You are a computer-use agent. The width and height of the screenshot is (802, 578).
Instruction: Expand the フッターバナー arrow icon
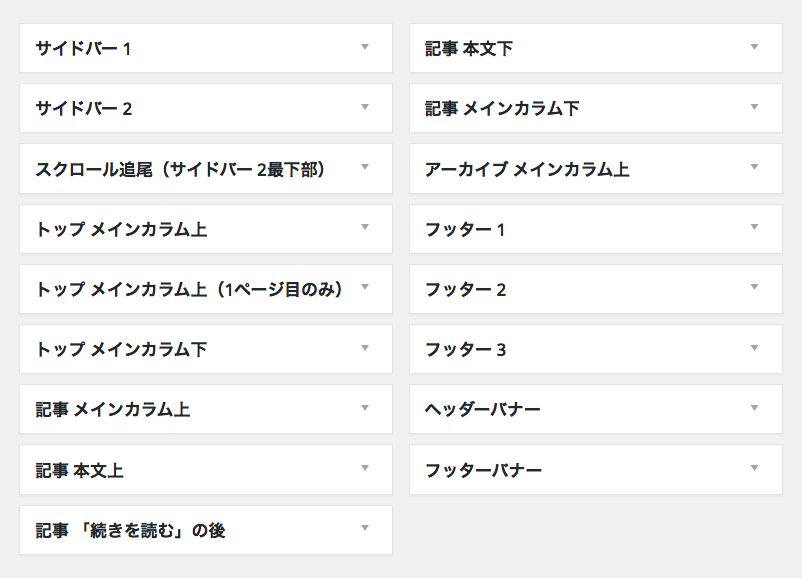click(x=755, y=468)
